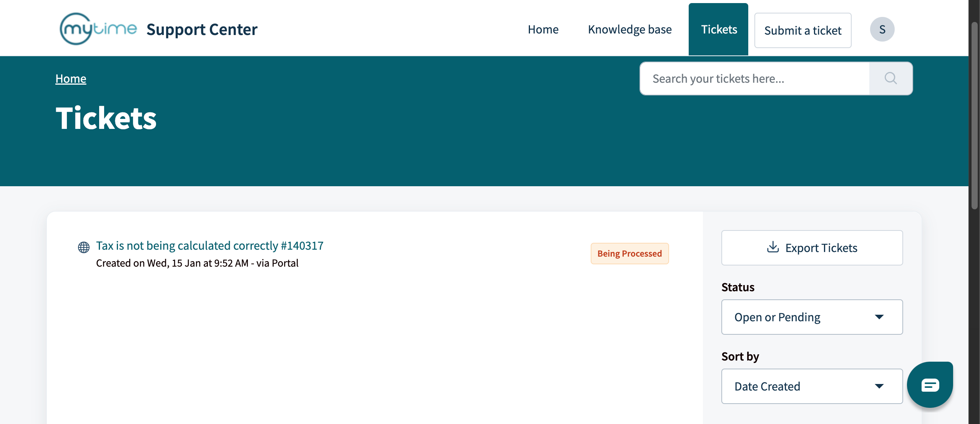
Task: Click the Status dropdown arrow
Action: click(x=879, y=317)
